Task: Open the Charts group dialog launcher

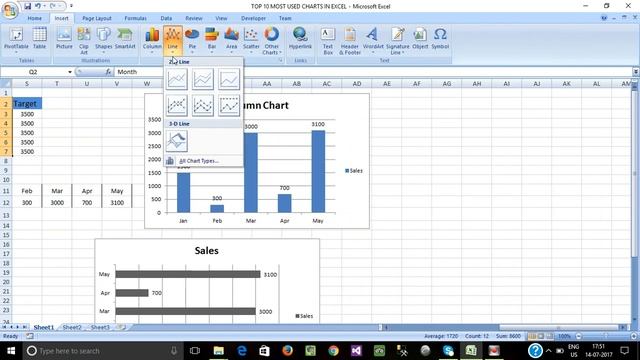Action: coord(281,60)
